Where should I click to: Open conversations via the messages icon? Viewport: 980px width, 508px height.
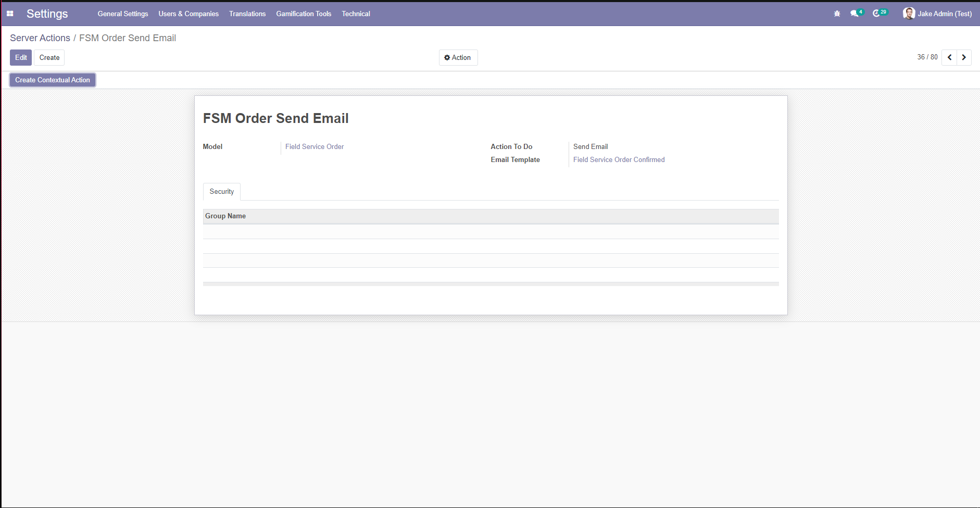point(855,13)
